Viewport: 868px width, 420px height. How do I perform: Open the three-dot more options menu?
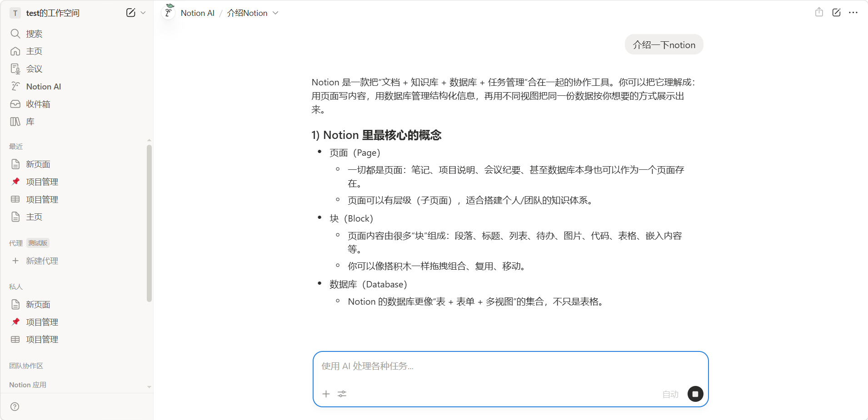coord(853,12)
